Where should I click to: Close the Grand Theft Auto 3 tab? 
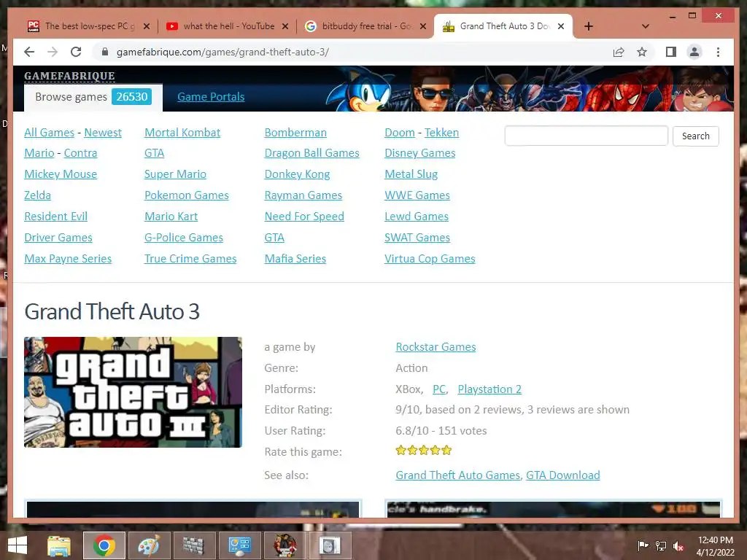click(x=561, y=26)
